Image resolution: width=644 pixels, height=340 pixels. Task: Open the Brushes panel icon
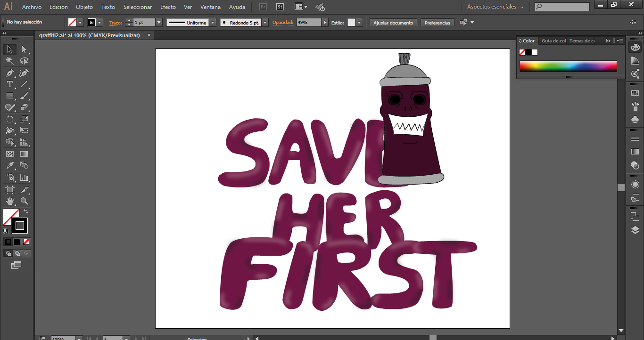635,107
